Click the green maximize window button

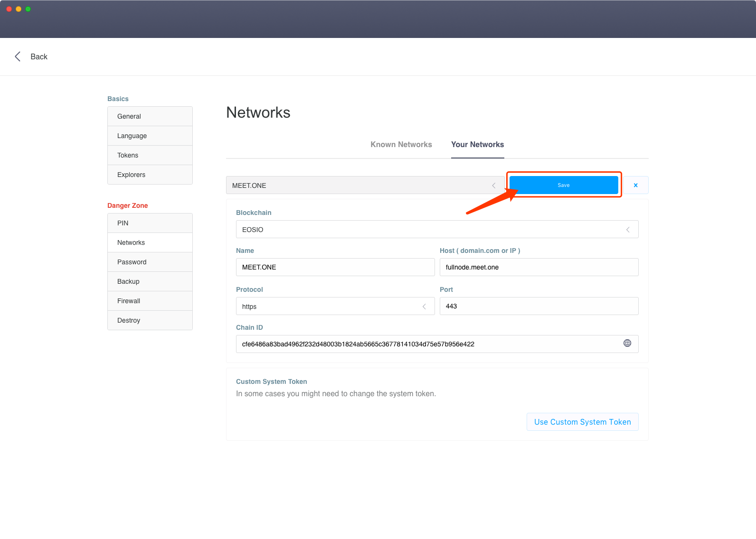pos(28,9)
